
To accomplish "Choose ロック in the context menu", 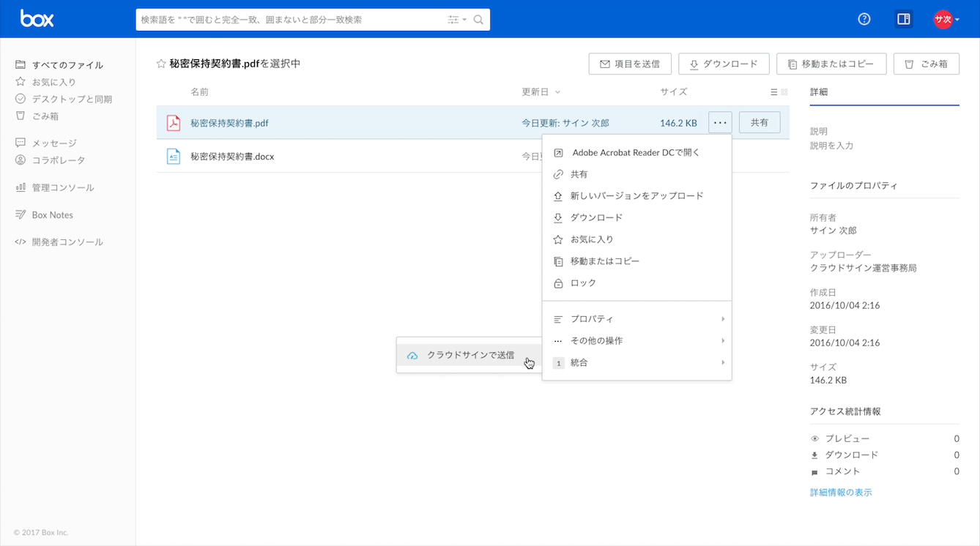I will [x=583, y=283].
